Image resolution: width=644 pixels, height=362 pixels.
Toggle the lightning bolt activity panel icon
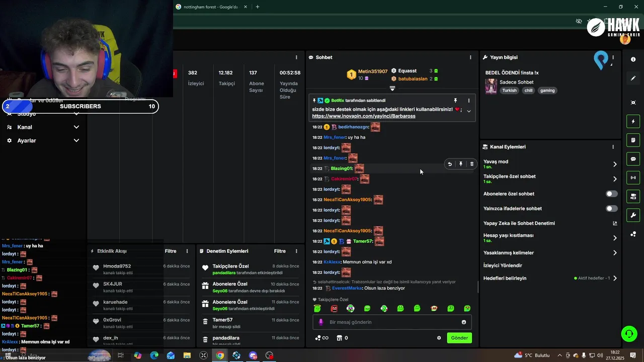(x=633, y=121)
